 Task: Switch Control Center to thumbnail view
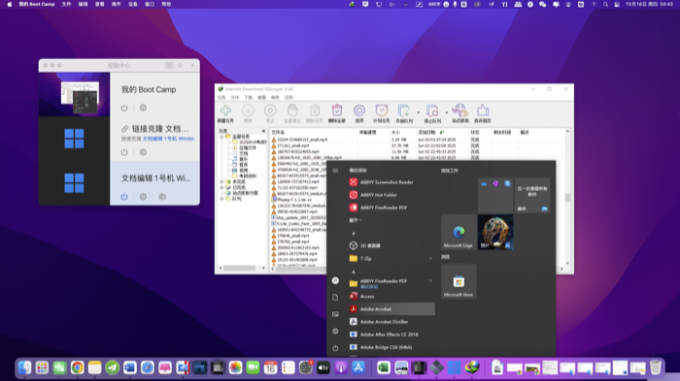169,65
